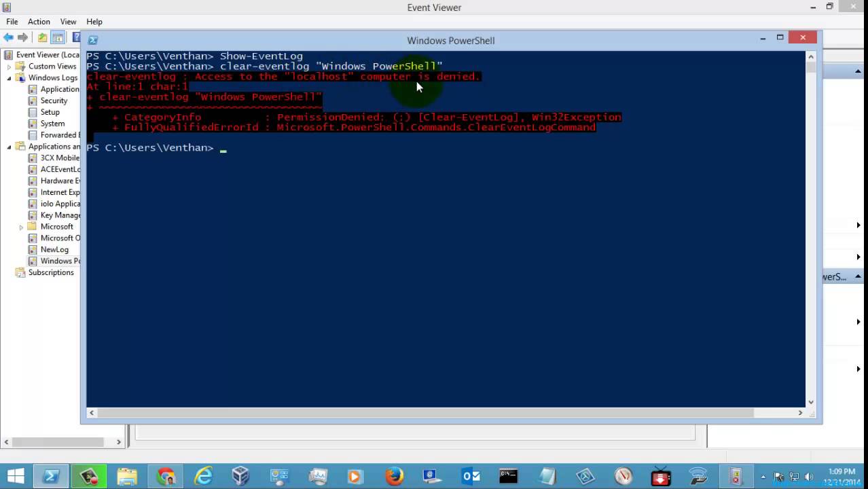
Task: Click PowerShell horizontal scrollbar right arrow
Action: point(800,412)
